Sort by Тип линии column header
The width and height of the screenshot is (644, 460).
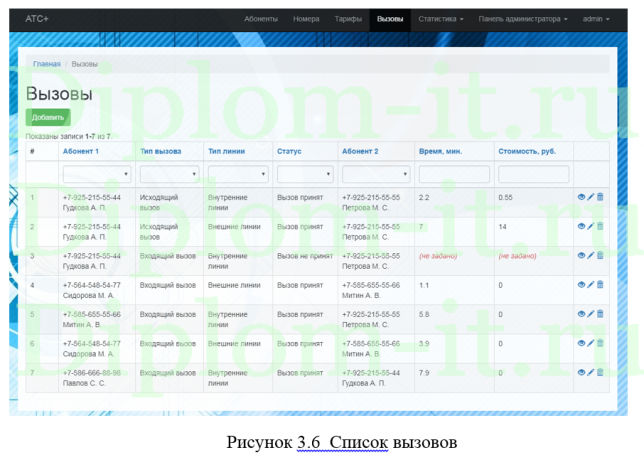point(226,151)
